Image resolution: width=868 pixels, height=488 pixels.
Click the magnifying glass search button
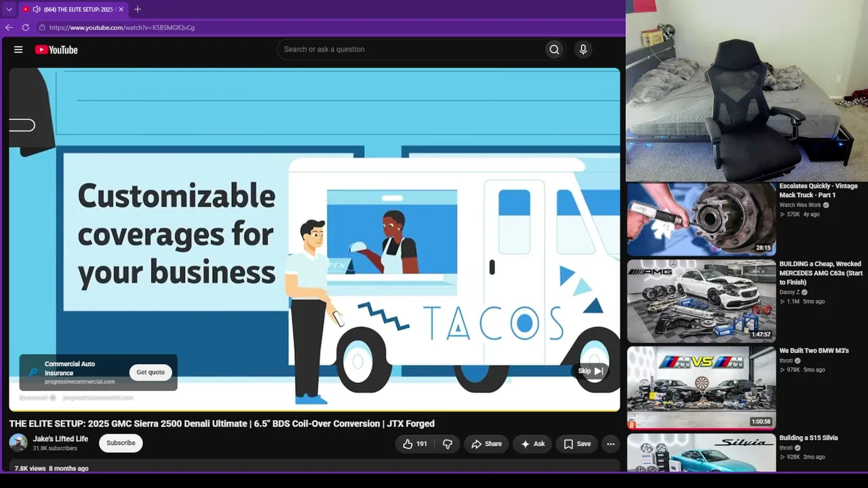555,49
